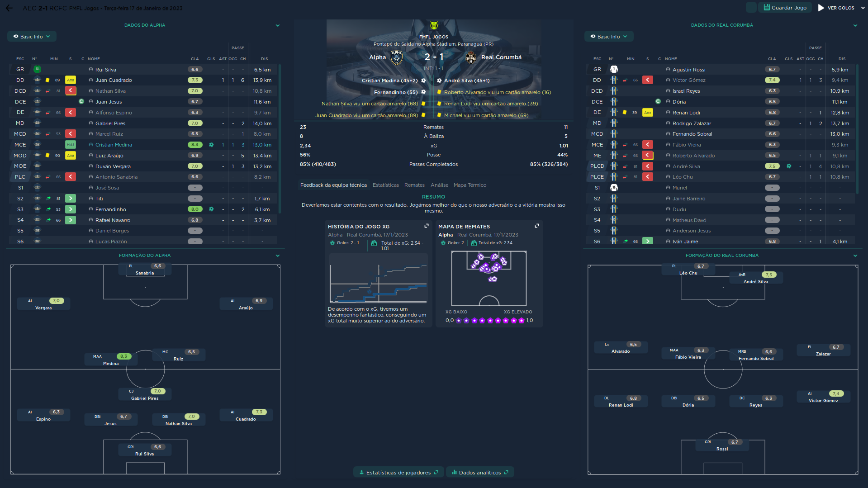Select Cristian Medina in Alpha player list
Viewport: 868px width, 488px height.
[114, 145]
